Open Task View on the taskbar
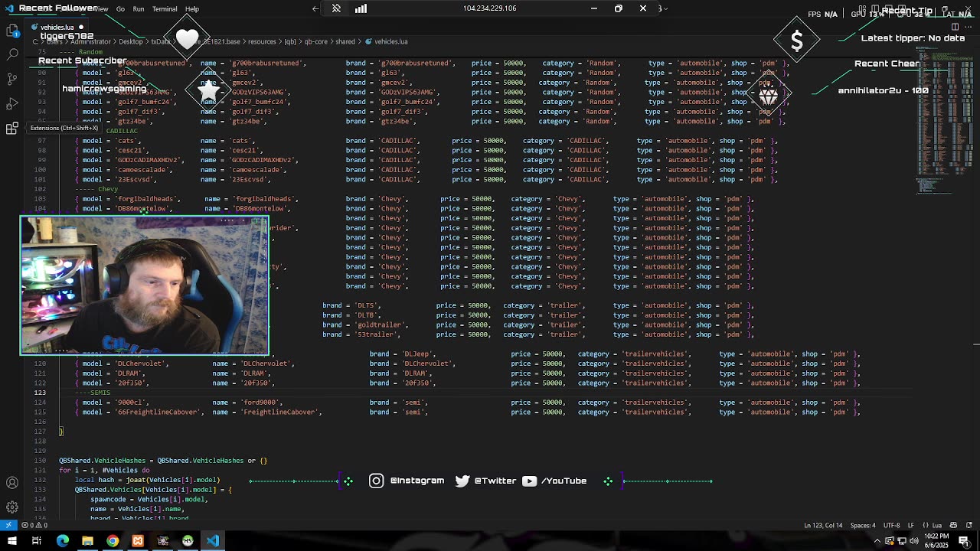The image size is (980, 551). pyautogui.click(x=36, y=541)
